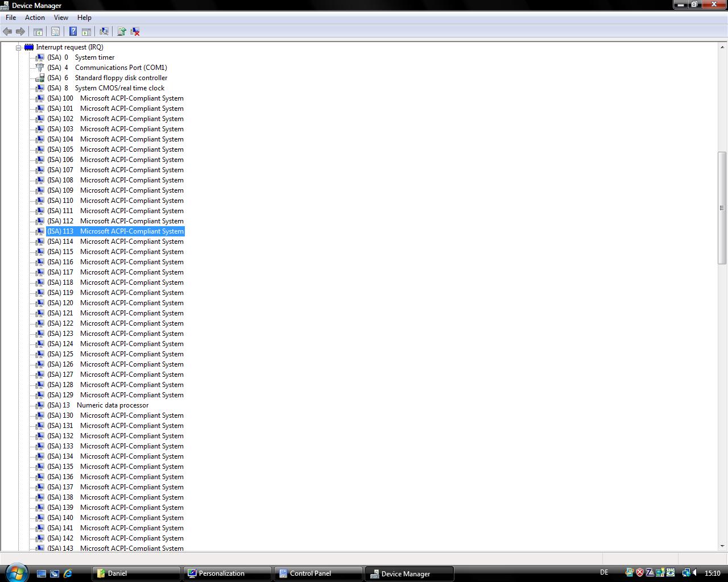Click the icon of the (ISA) 113 row
The width and height of the screenshot is (728, 582).
point(40,231)
